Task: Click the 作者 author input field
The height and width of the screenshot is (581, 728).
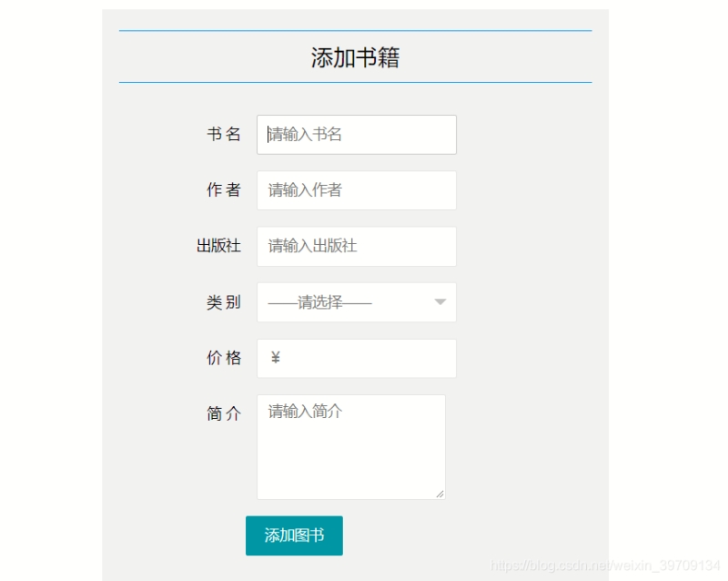Action: click(x=356, y=189)
